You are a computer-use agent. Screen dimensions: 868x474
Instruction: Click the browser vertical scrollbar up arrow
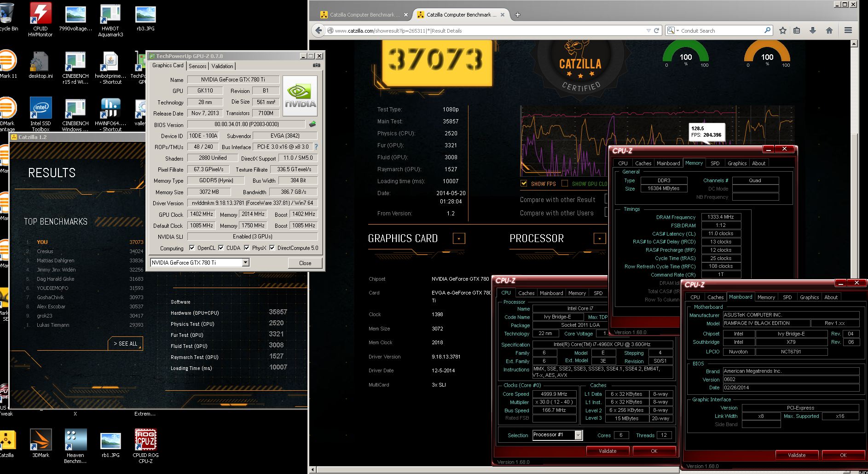[855, 44]
